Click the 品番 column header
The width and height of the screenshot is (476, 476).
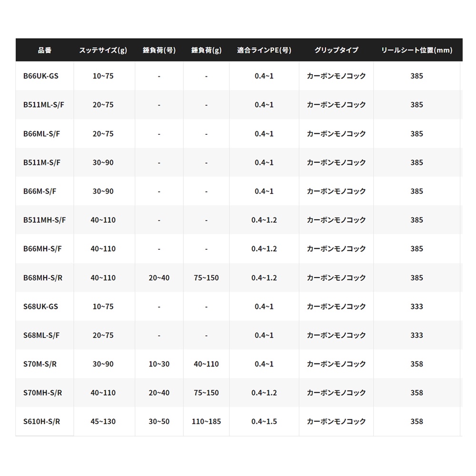click(x=44, y=50)
